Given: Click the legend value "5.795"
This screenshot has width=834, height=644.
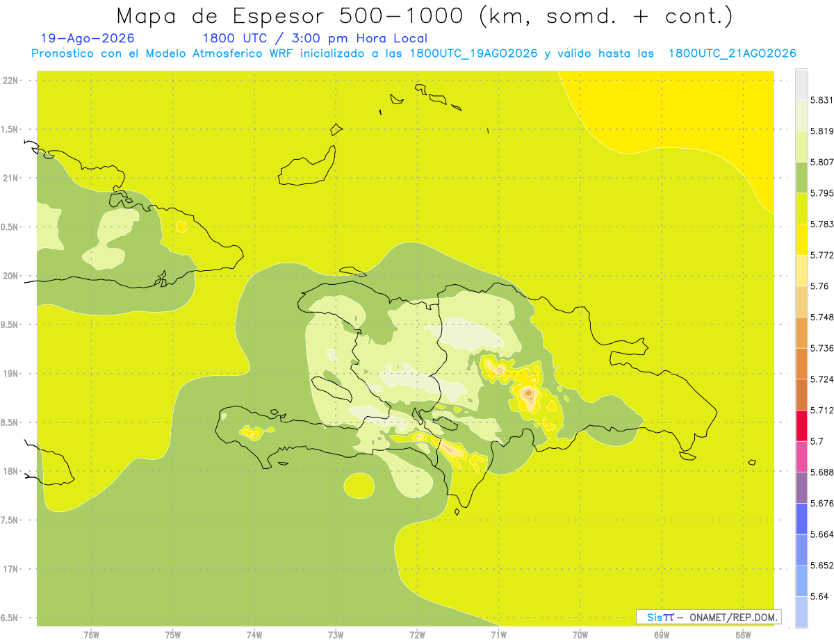Looking at the screenshot, I should (x=822, y=193).
